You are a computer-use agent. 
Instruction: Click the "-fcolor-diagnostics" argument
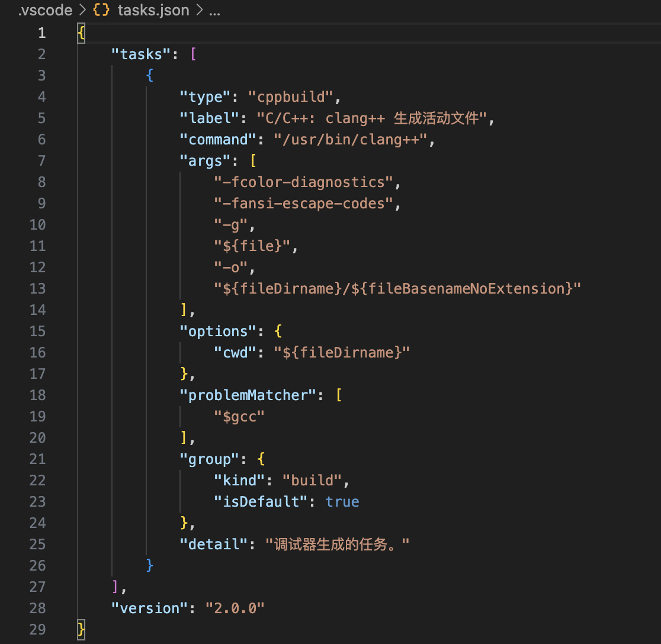pyautogui.click(x=303, y=182)
